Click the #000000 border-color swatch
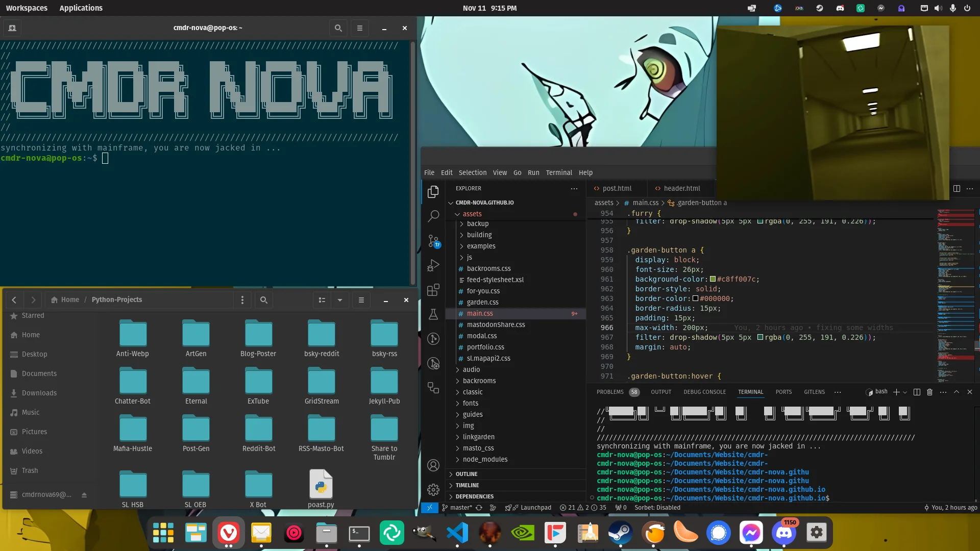This screenshot has width=980, height=551. [x=695, y=298]
